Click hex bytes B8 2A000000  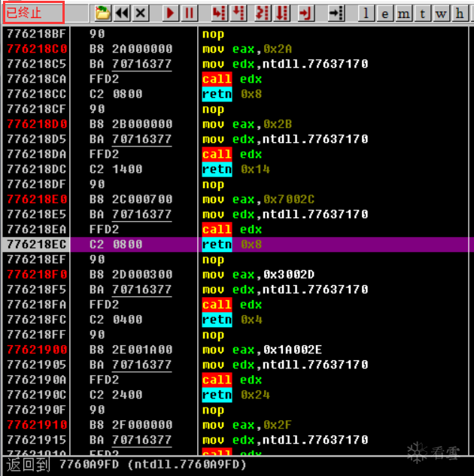click(x=131, y=49)
